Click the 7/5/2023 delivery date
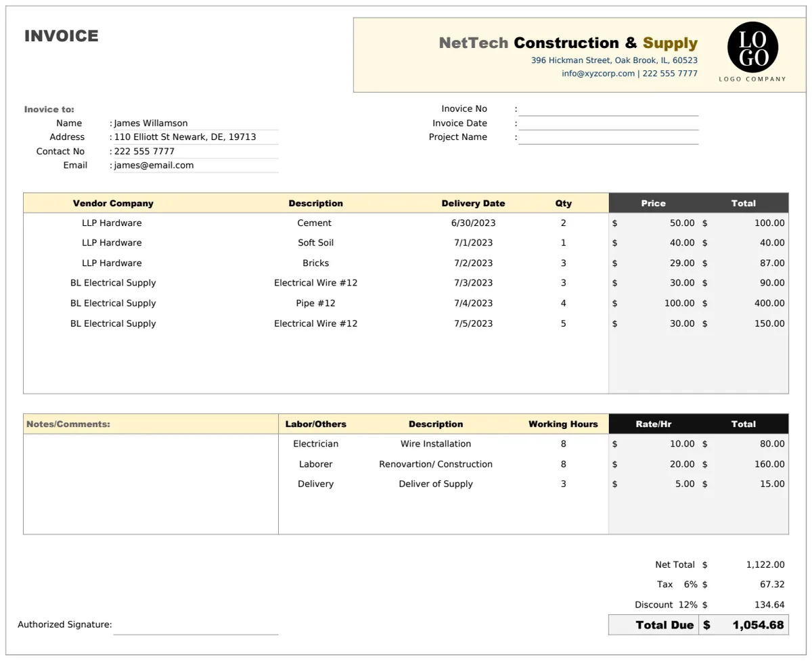 click(x=473, y=323)
